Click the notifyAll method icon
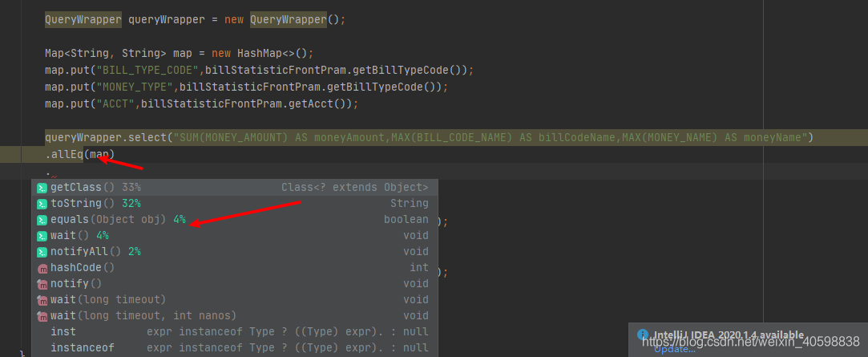The image size is (868, 357). 42,252
